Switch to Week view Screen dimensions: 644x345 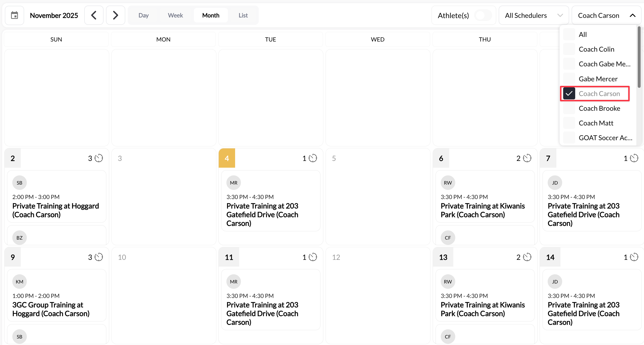click(175, 15)
